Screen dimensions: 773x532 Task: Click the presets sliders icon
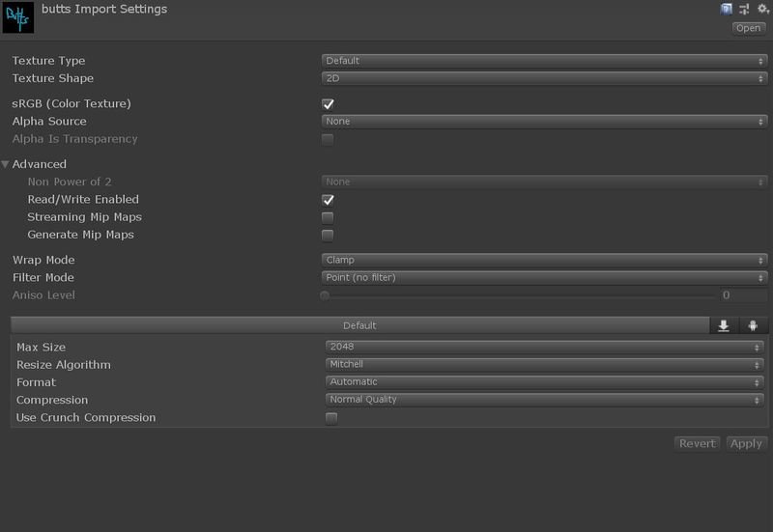pos(744,9)
